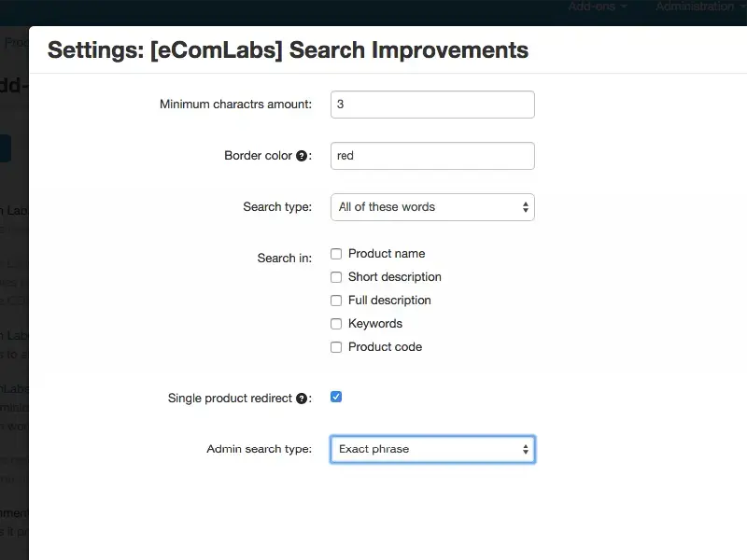
Task: Open the Administration menu
Action: point(698,7)
